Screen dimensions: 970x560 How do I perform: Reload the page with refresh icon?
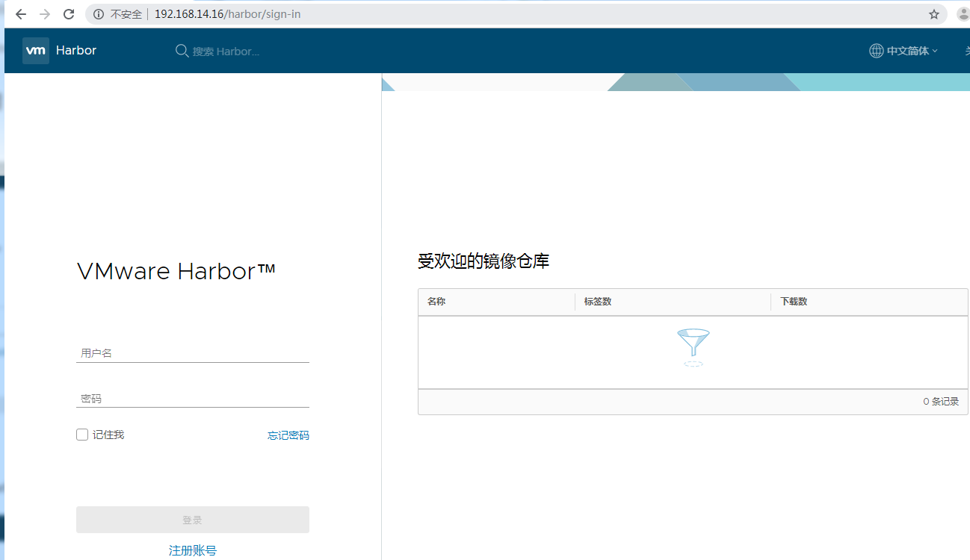(69, 14)
